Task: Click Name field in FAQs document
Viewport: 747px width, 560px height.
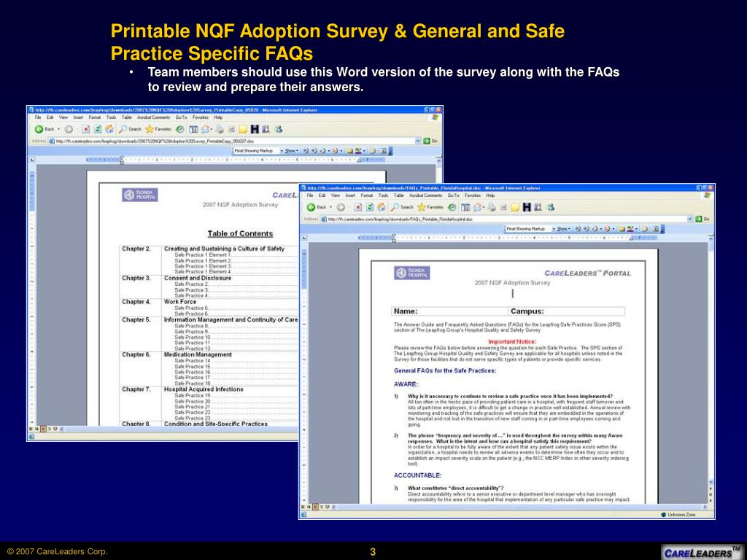Action: [x=449, y=311]
